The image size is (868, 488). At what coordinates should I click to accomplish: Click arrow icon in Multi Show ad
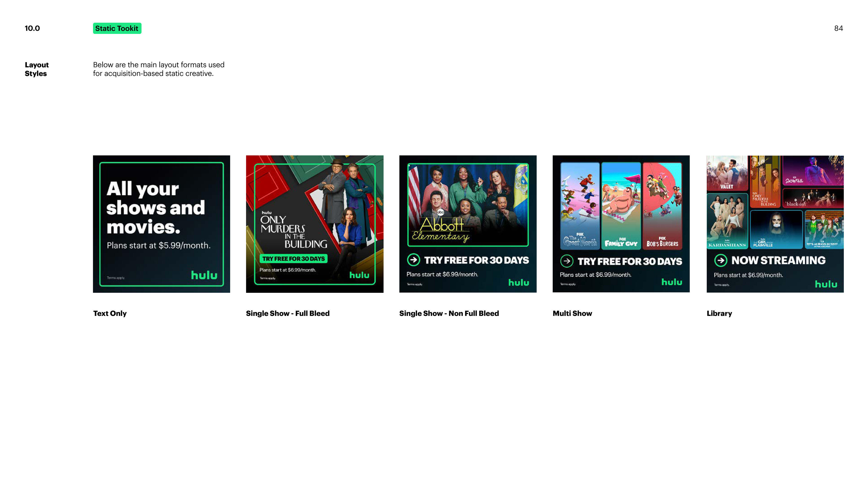click(567, 261)
